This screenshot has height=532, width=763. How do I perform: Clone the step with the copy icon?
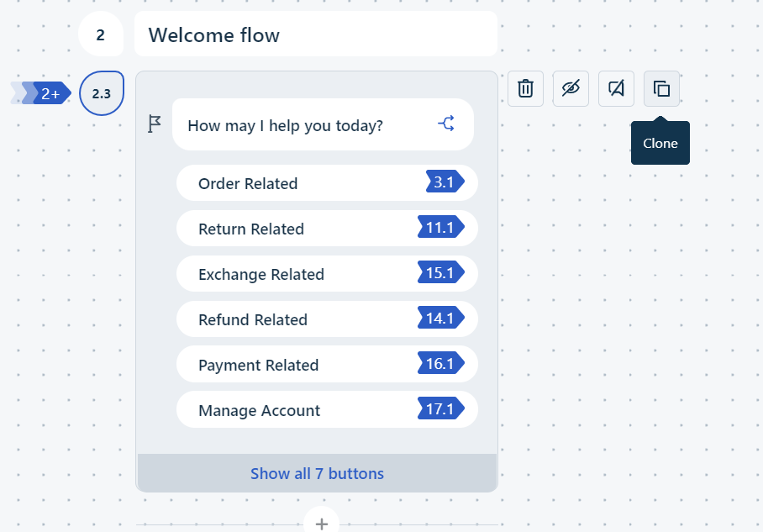point(661,88)
